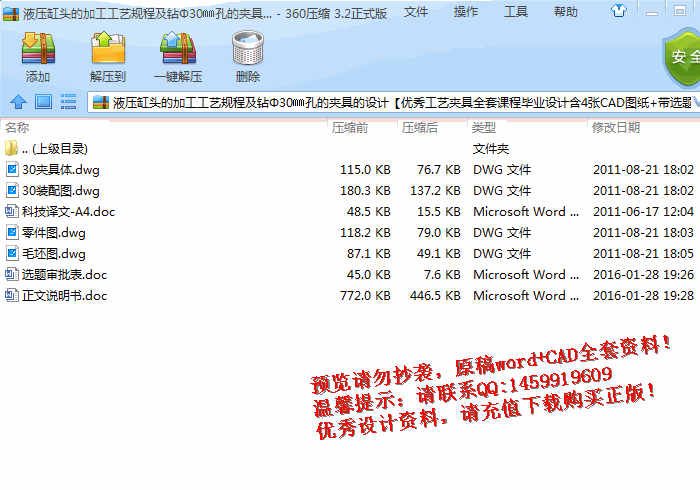Click the 772.0 KB size cell
The height and width of the screenshot is (490, 700).
[x=365, y=295]
